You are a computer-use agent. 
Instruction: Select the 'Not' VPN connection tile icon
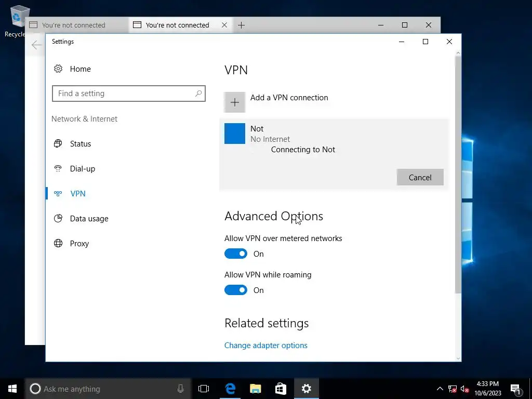[235, 134]
